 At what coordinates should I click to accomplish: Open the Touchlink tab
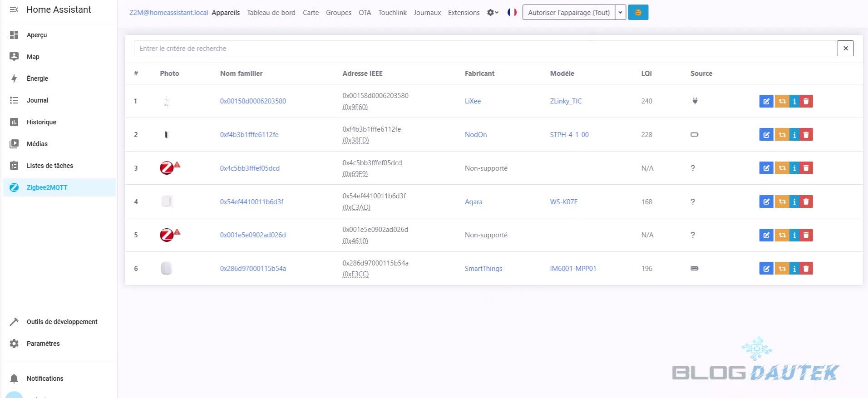click(392, 13)
